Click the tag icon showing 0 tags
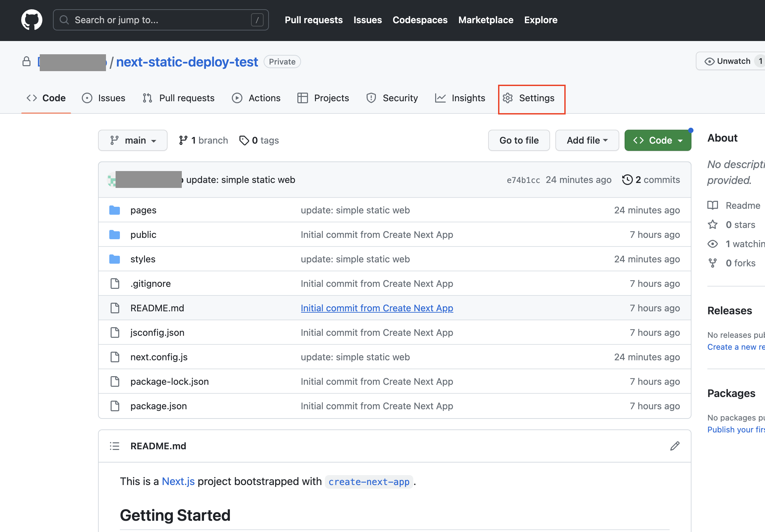765x532 pixels. coord(244,141)
